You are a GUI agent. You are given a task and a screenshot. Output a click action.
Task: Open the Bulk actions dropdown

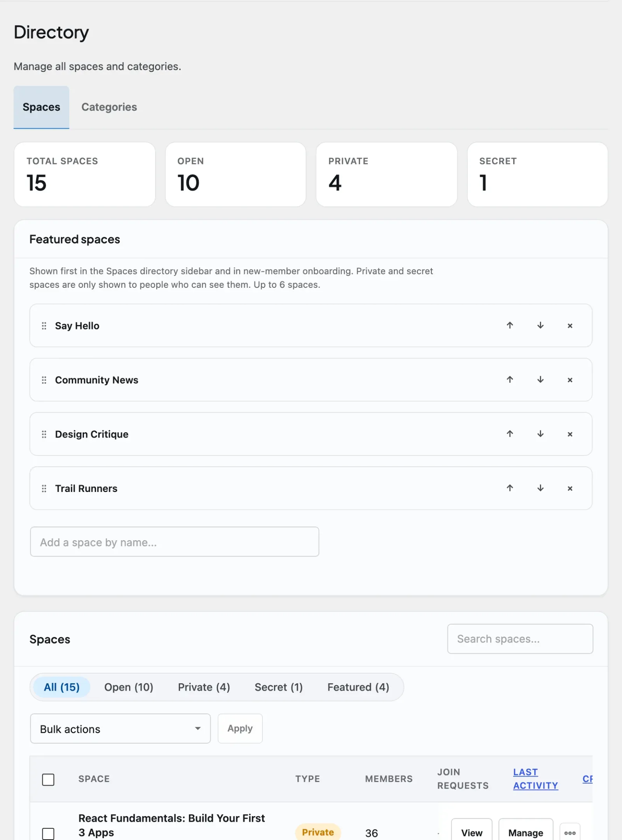(x=121, y=728)
